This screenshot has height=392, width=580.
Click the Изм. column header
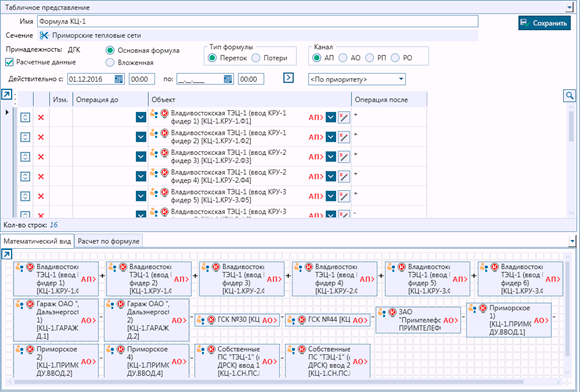61,99
